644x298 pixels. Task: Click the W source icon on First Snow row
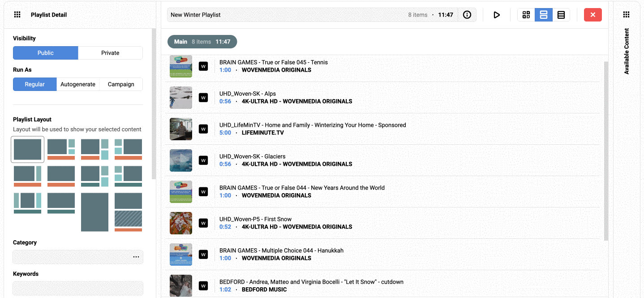pos(203,223)
